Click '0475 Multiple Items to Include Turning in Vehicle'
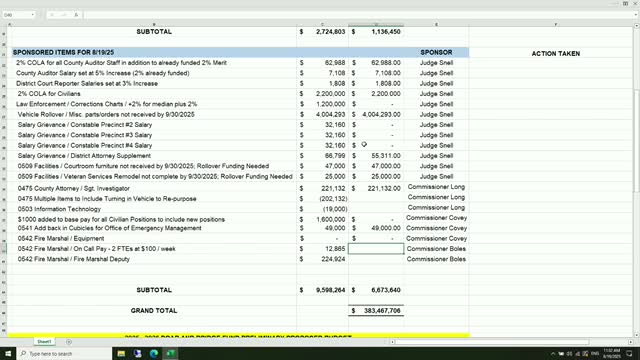Screen dimensions: 640x360 pyautogui.click(x=107, y=199)
